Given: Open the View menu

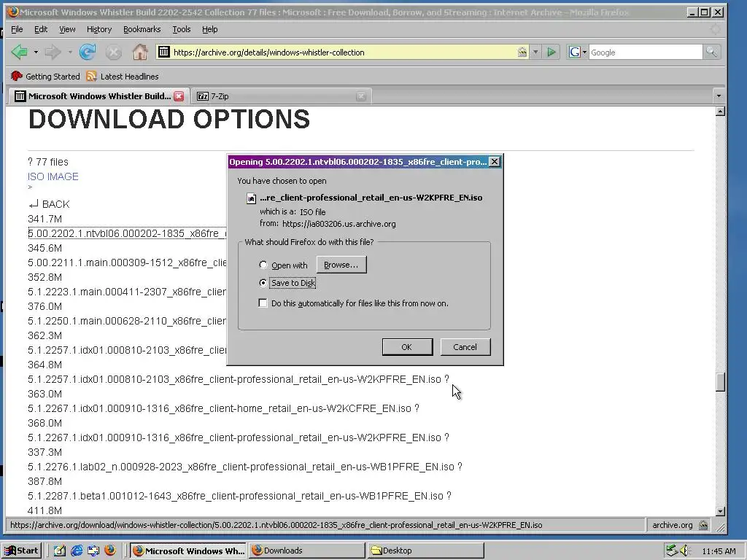Looking at the screenshot, I should [67, 29].
